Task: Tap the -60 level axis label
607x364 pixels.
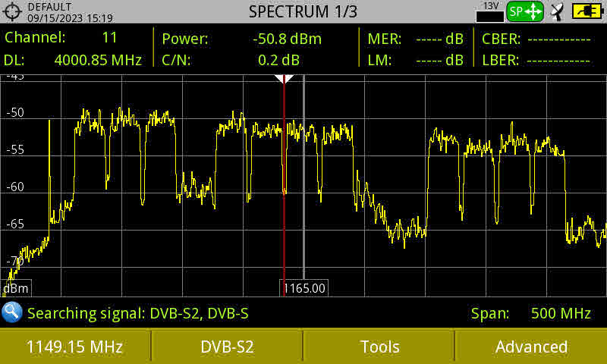Action: click(x=15, y=187)
